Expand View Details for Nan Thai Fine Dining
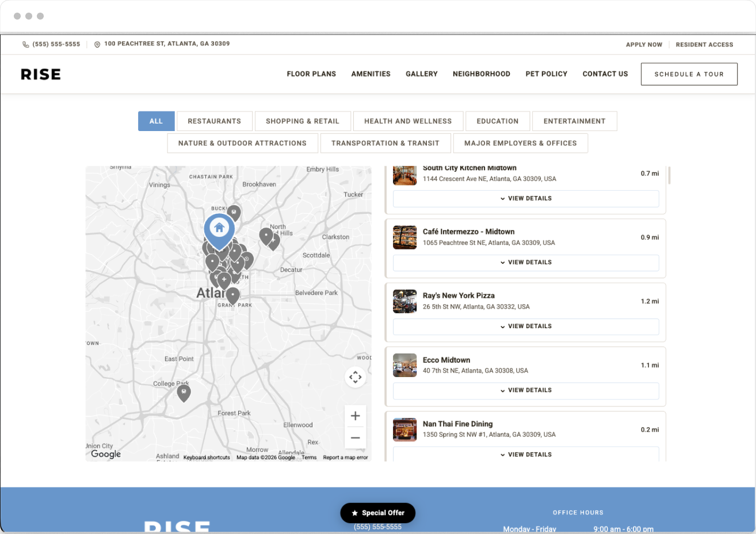Image resolution: width=756 pixels, height=534 pixels. tap(526, 454)
